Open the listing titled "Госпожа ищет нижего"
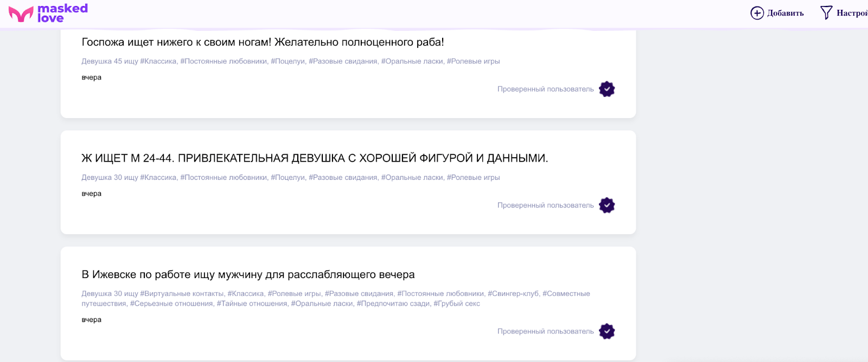Viewport: 868px width, 362px height. (263, 42)
